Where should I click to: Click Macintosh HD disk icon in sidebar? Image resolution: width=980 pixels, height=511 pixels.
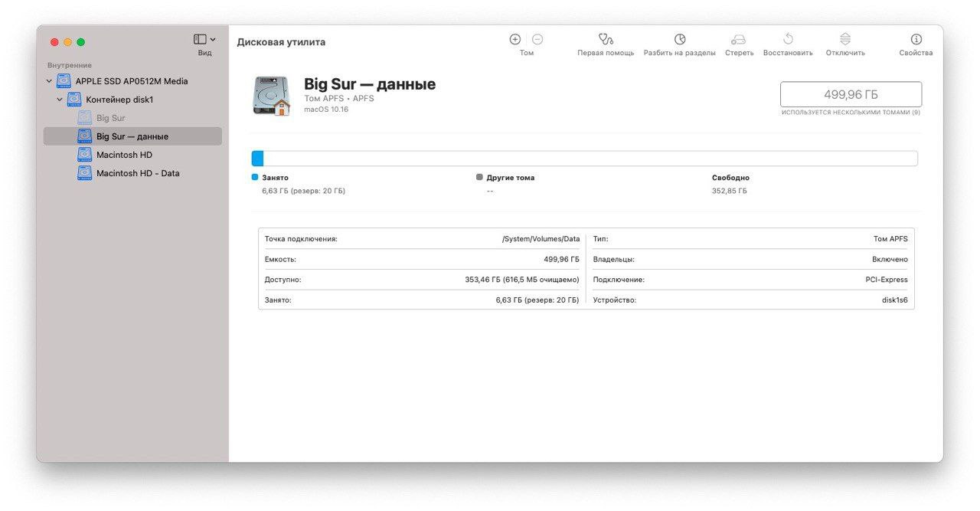pyautogui.click(x=84, y=155)
